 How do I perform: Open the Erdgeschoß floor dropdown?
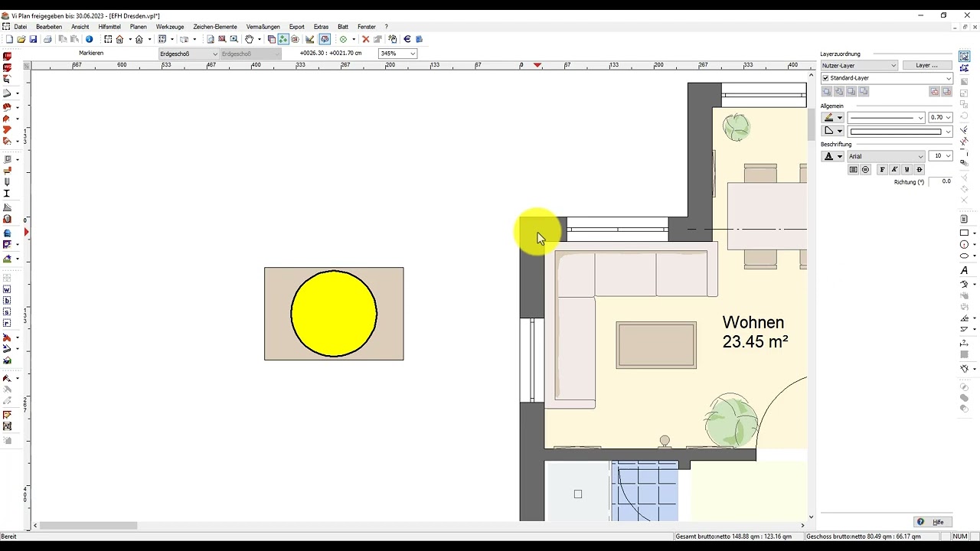(x=188, y=54)
